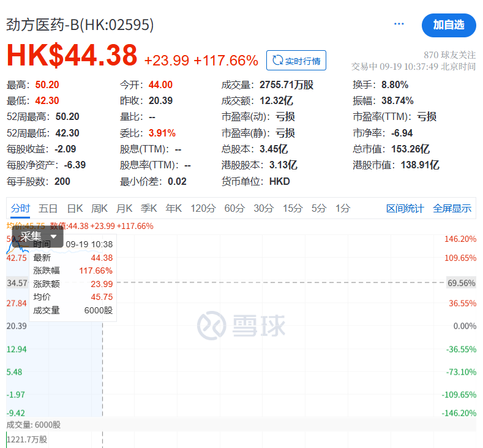Click the 870 球友关注 followers text
Screen dimensions: 483x448
click(449, 55)
